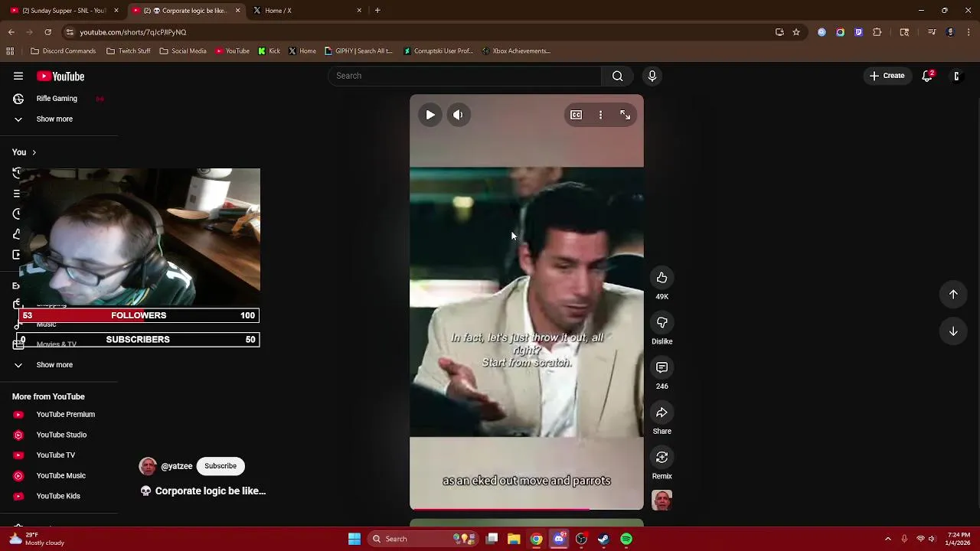Open the Twitch Stuff bookmark folder

pyautogui.click(x=128, y=51)
